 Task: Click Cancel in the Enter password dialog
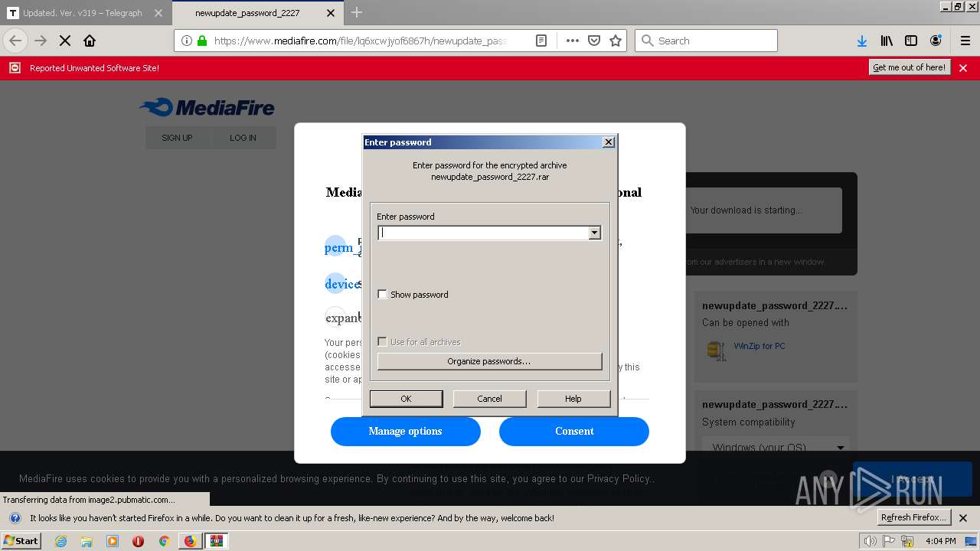(x=489, y=399)
